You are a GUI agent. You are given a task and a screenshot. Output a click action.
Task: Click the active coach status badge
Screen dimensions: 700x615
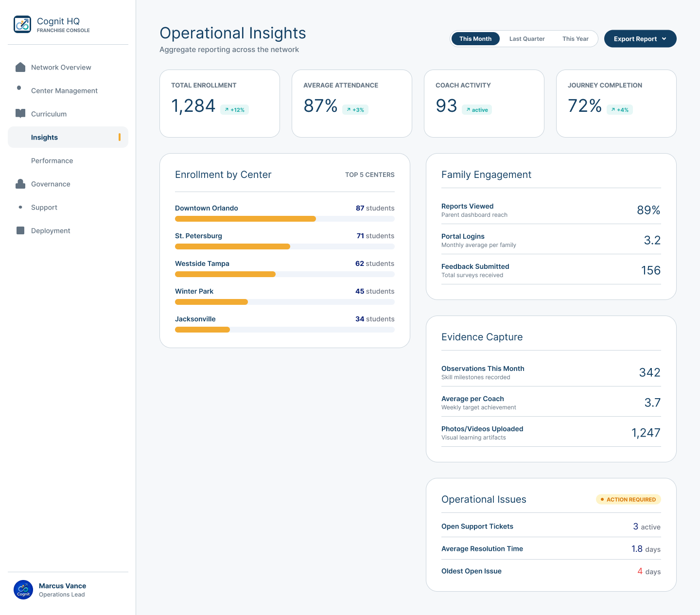(x=477, y=110)
